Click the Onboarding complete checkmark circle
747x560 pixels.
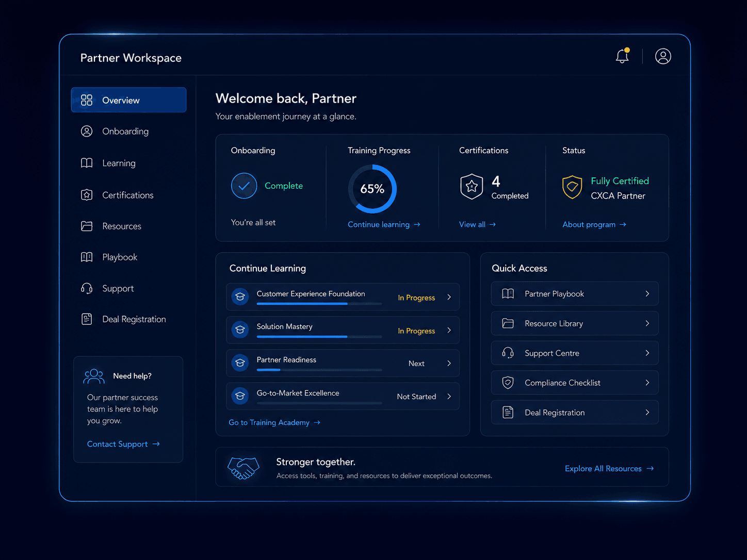pyautogui.click(x=244, y=186)
